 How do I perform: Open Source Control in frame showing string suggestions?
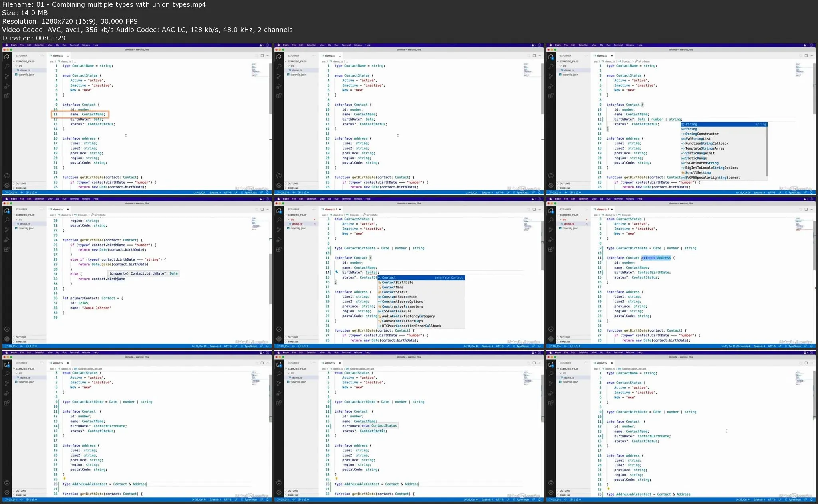[x=551, y=76]
